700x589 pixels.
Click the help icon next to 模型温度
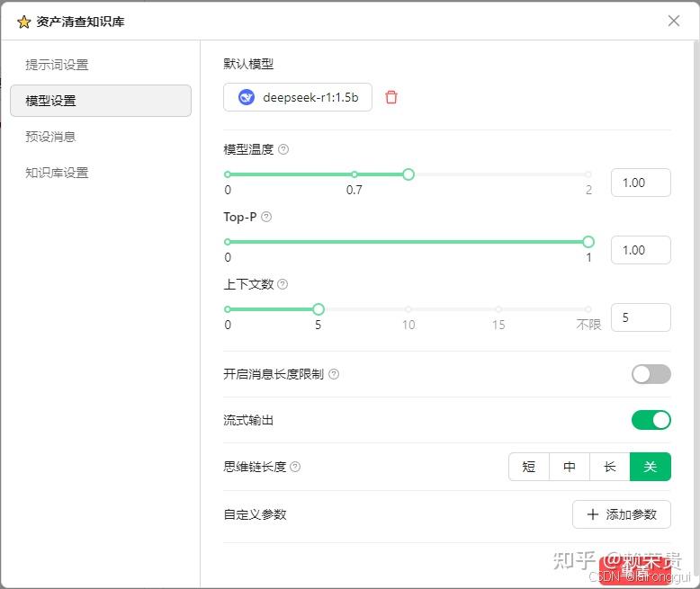click(283, 149)
